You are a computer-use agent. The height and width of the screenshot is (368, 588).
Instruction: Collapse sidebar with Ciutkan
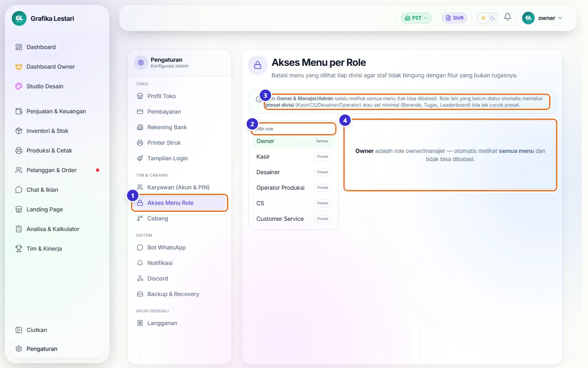pyautogui.click(x=57, y=330)
